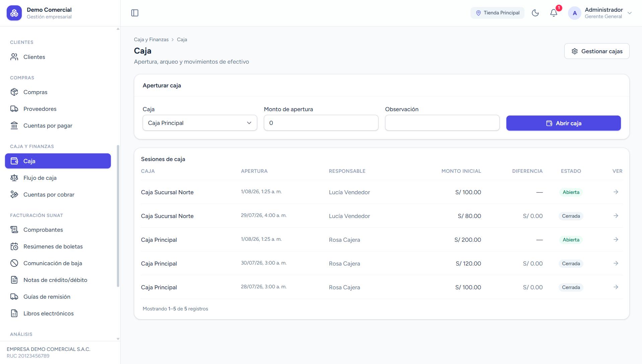
Task: Click the Rosa Cajera cell on 30/07/26 row
Action: (344, 264)
